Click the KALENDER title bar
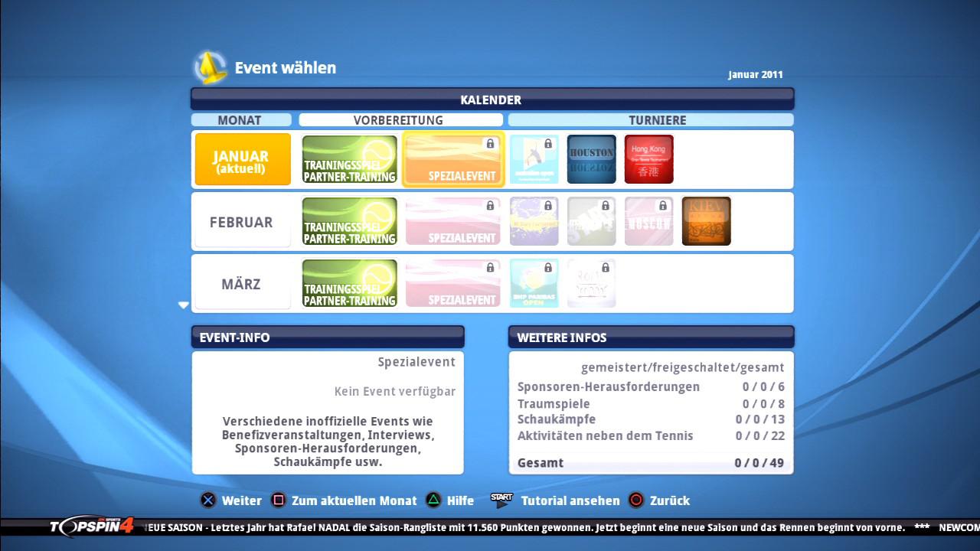The image size is (980, 551). pyautogui.click(x=492, y=99)
